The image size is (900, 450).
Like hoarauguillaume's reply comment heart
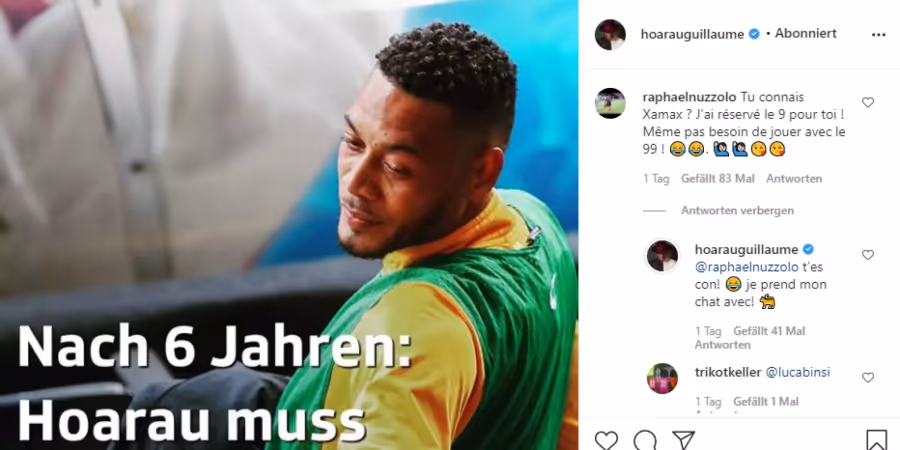868,255
